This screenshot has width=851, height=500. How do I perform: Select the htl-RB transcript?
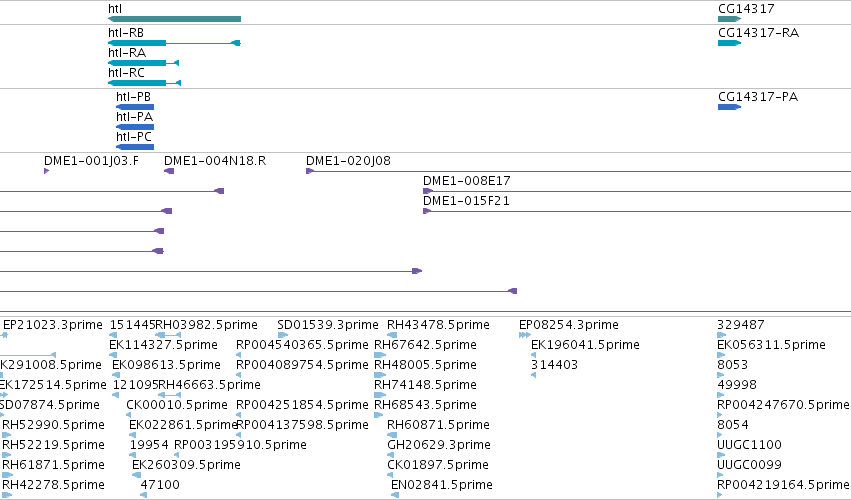pos(174,43)
